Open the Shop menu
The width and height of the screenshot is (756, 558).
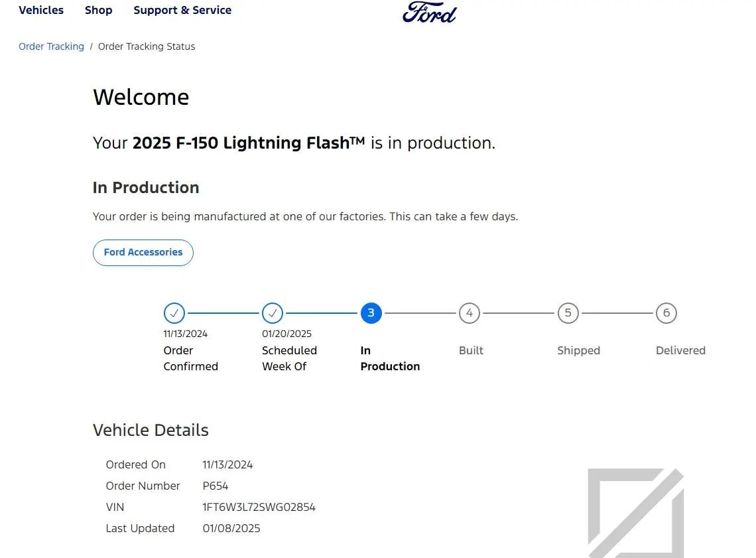98,10
